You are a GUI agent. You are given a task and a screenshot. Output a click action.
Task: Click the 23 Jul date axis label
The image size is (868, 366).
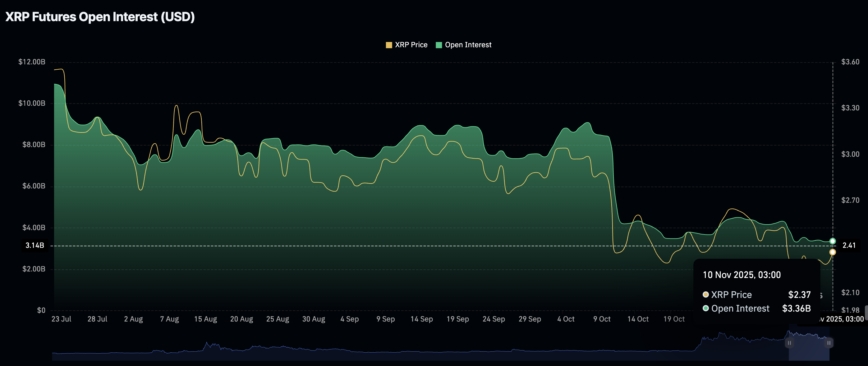click(61, 319)
